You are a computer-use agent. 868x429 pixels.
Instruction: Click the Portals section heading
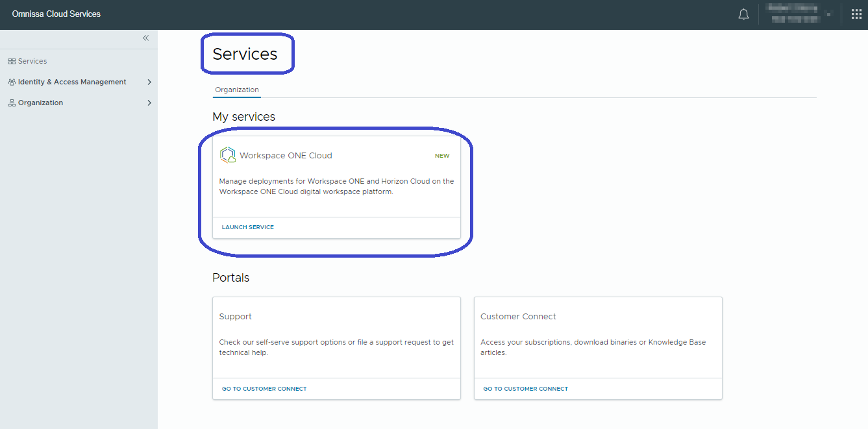[x=231, y=278]
